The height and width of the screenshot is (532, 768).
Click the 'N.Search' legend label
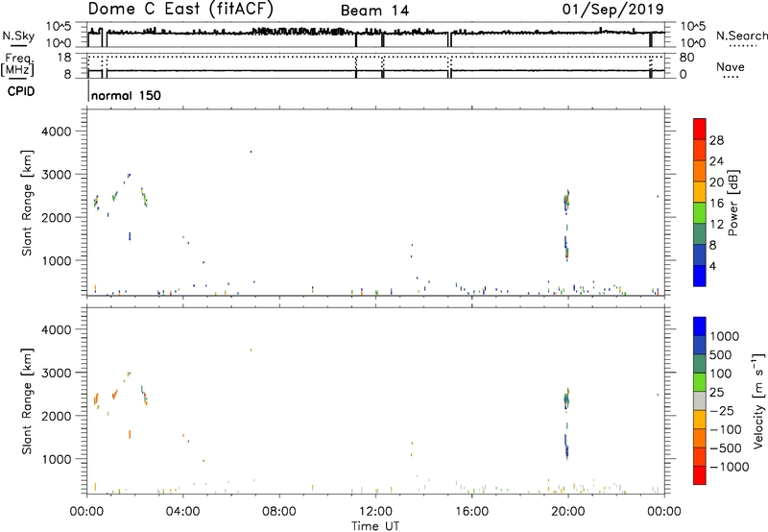741,36
